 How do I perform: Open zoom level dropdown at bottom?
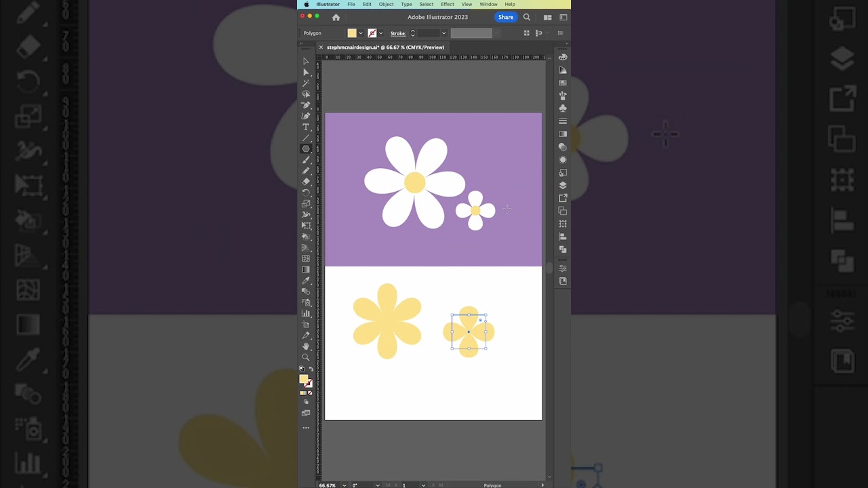coord(344,485)
